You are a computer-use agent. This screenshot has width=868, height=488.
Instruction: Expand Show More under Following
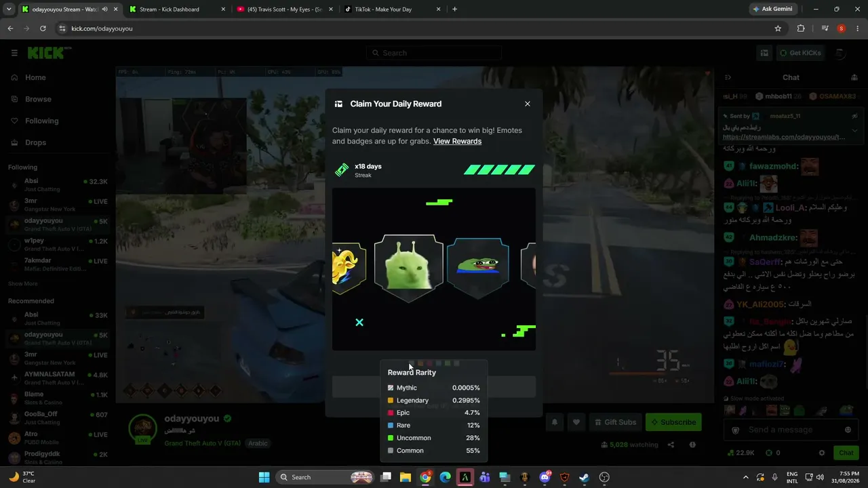tap(23, 283)
